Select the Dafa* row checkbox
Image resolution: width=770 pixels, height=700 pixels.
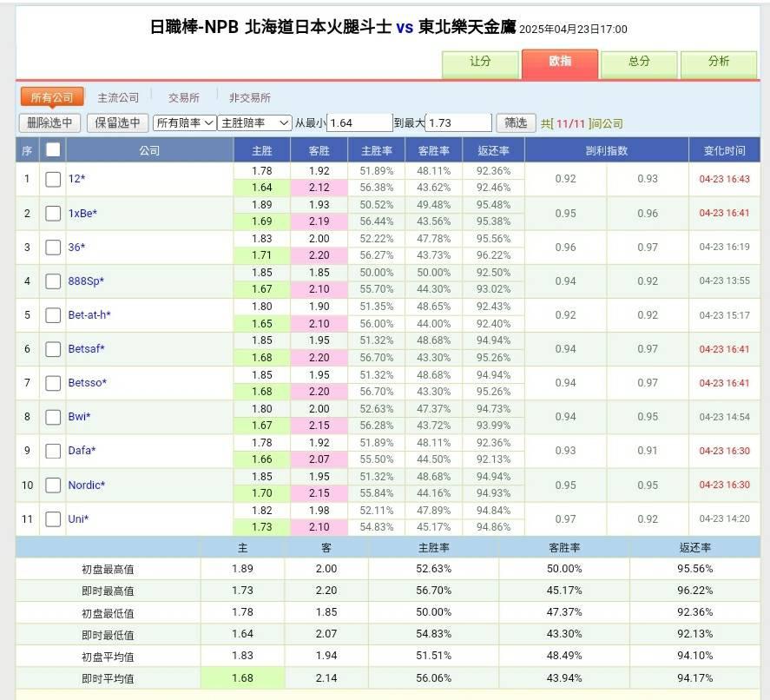point(53,451)
